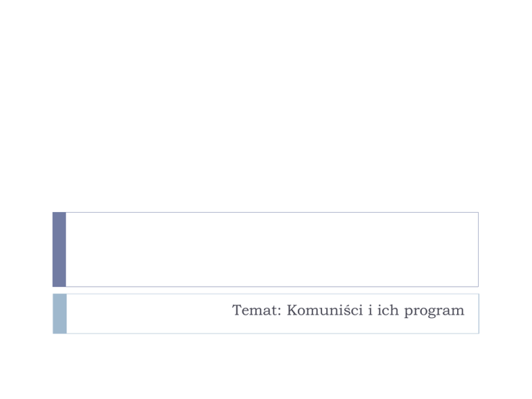Click the word "Temat:" in the subtitle
The width and height of the screenshot is (532, 399).
(x=253, y=311)
